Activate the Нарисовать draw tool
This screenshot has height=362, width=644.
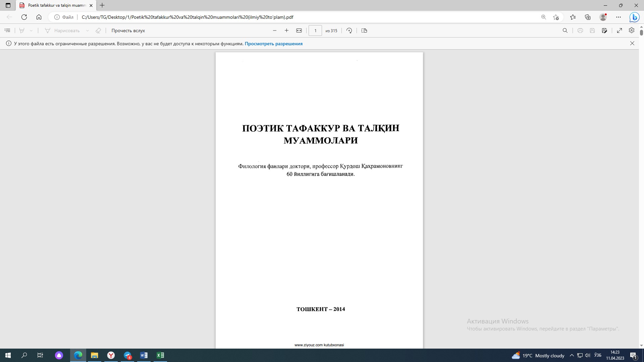(62, 31)
